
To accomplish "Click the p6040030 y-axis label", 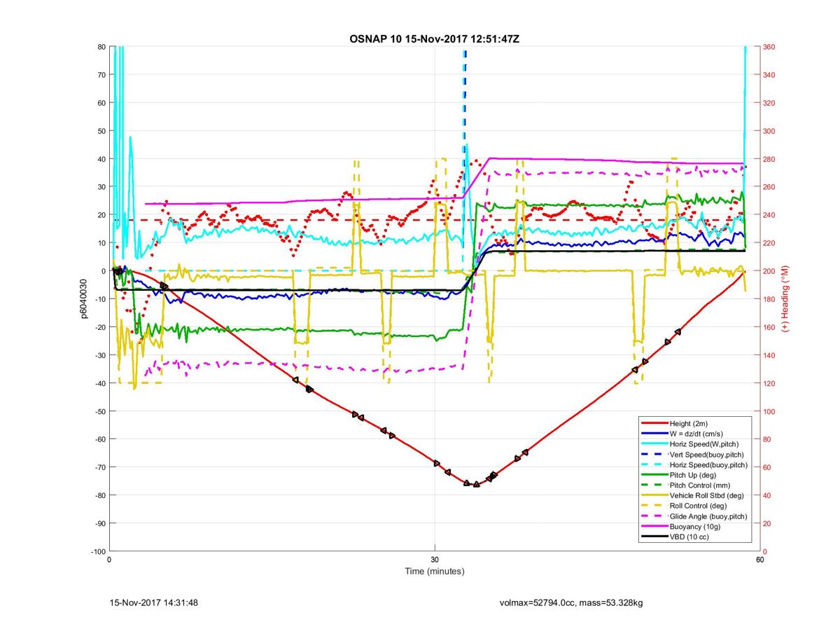I will (x=83, y=299).
